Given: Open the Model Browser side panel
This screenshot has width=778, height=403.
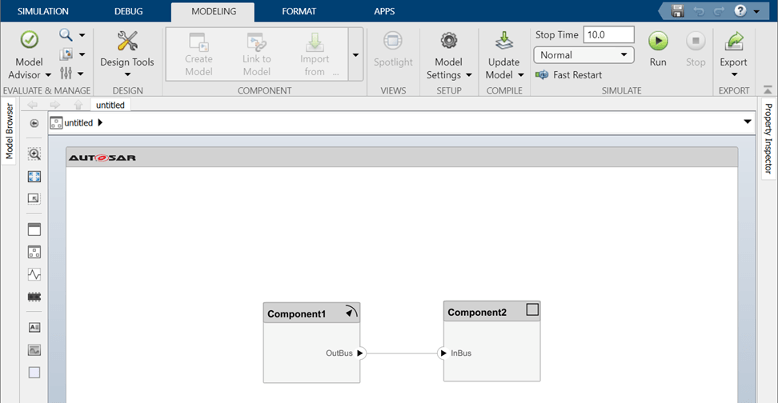Looking at the screenshot, I should tap(9, 131).
